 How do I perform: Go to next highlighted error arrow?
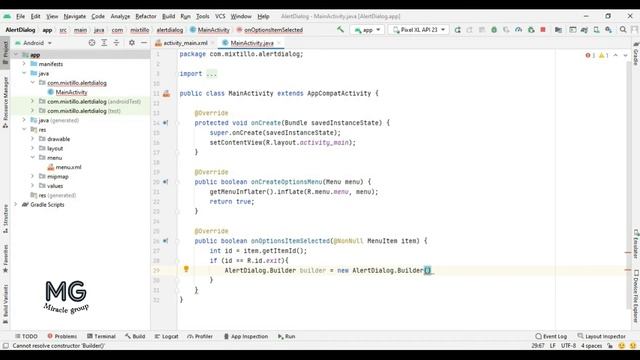click(625, 56)
